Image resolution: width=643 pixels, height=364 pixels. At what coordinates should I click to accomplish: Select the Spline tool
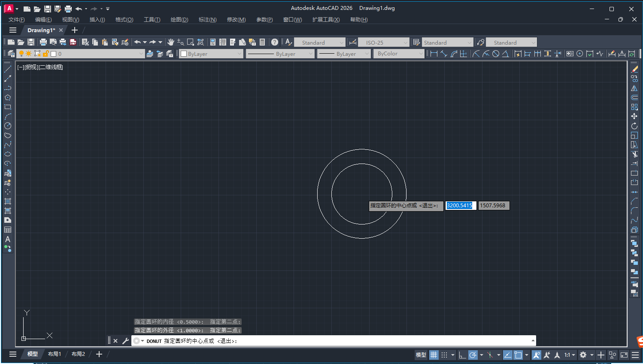(8, 145)
